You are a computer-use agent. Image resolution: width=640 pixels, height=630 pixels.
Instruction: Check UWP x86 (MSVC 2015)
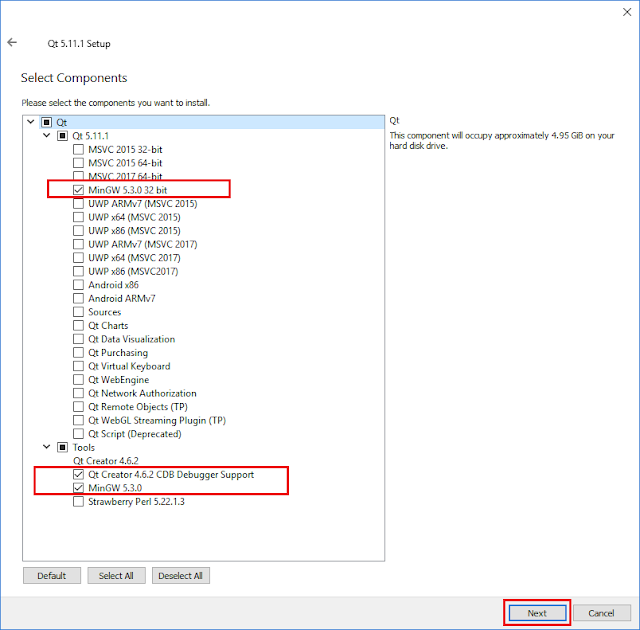coord(78,231)
